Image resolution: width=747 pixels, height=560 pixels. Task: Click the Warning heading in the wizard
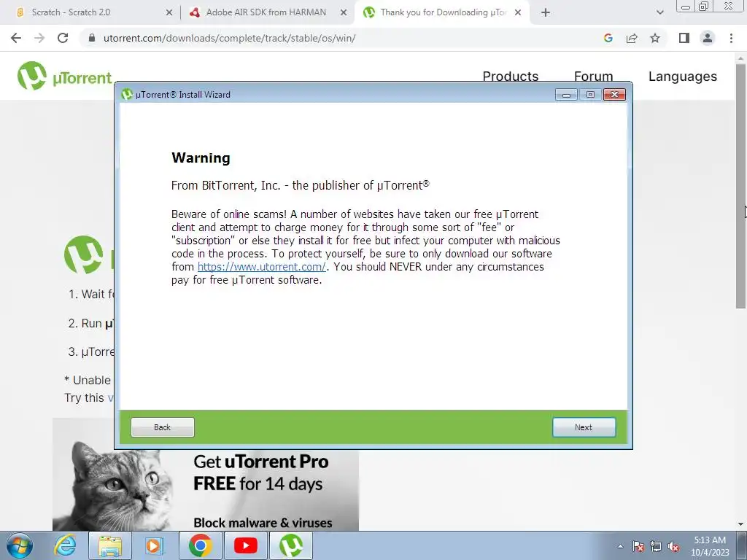201,158
